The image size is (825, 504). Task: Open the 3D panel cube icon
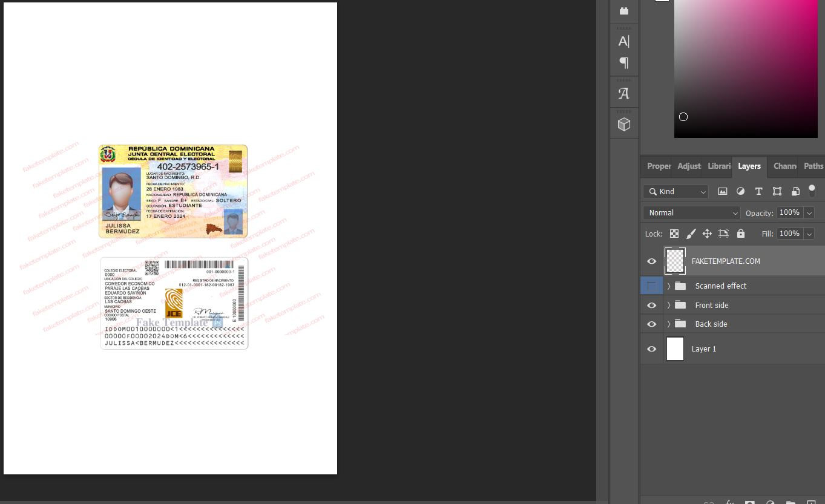[623, 125]
